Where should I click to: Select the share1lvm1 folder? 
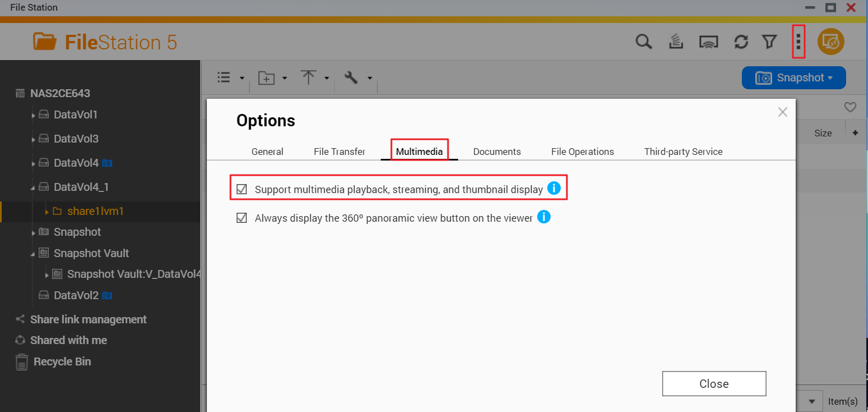95,211
